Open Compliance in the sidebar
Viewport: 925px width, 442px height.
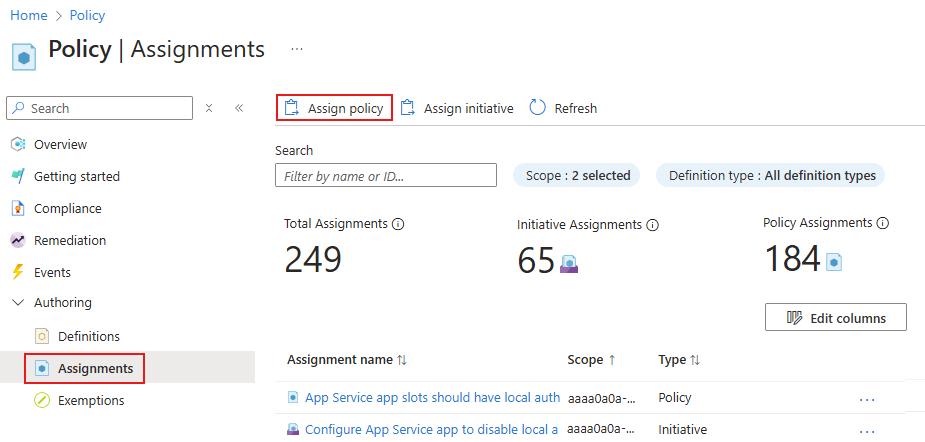[x=67, y=208]
